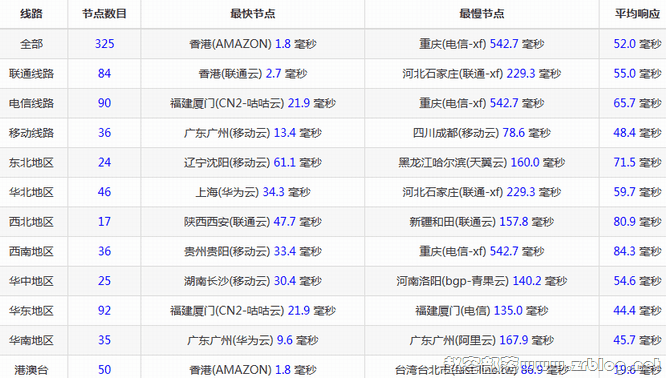
Task: Click average response 84.3 毫秒
Action: [x=638, y=251]
